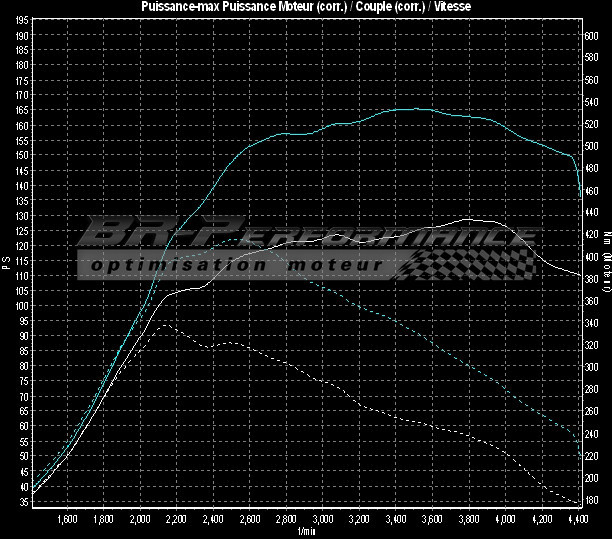Screen dimensions: 612x539
Task: Select the 3,000 rpm x-axis tick label
Action: click(323, 520)
